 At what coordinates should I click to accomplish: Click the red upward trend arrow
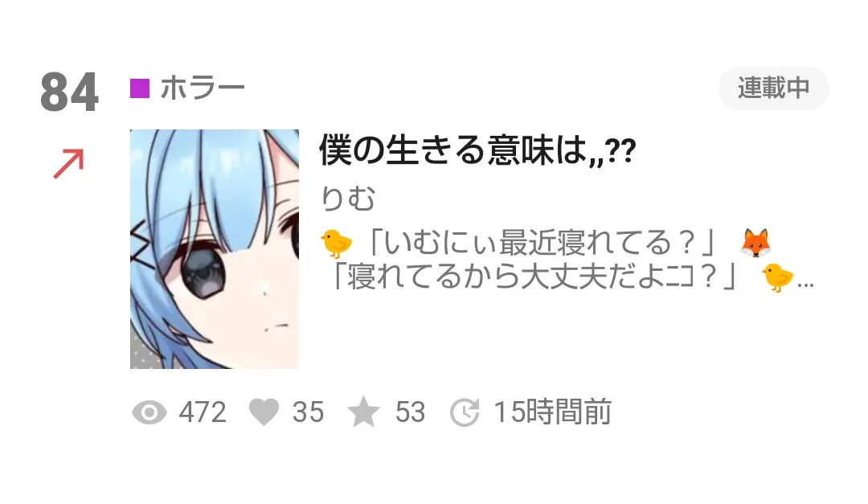[68, 164]
